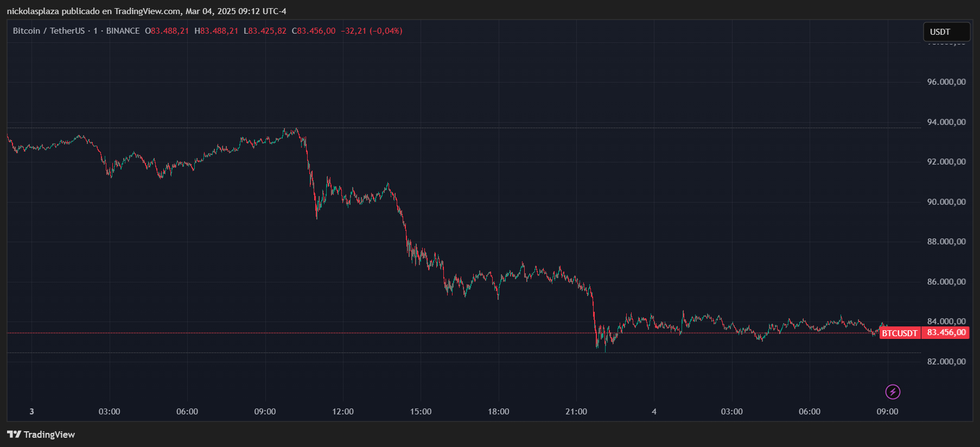Image resolution: width=980 pixels, height=447 pixels.
Task: Click the TradingView.com text in caption
Action: click(147, 11)
